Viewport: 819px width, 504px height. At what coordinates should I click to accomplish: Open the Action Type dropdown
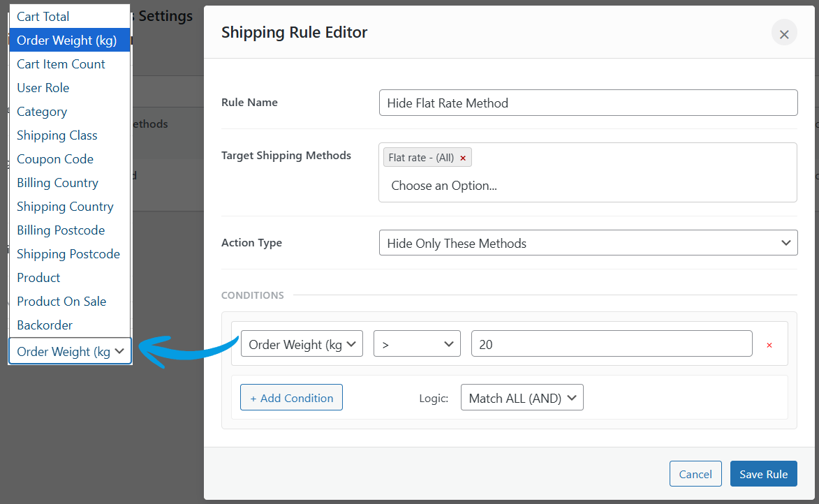coord(587,243)
